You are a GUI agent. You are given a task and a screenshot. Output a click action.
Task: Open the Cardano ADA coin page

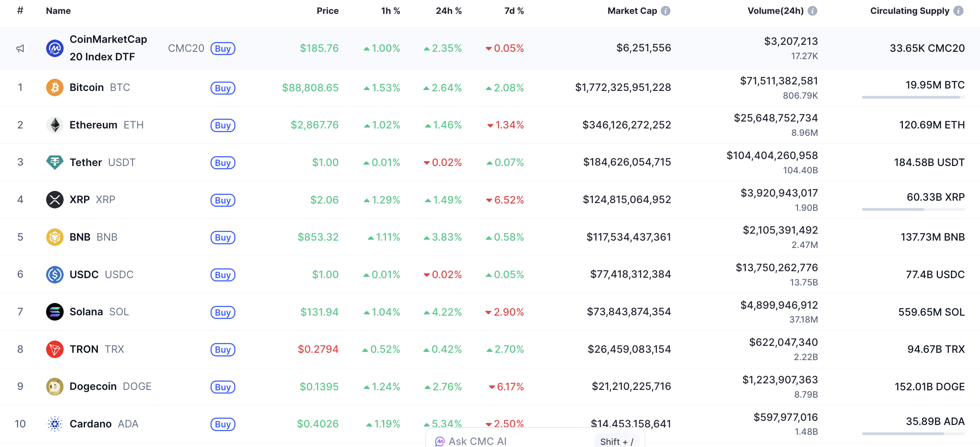point(91,424)
